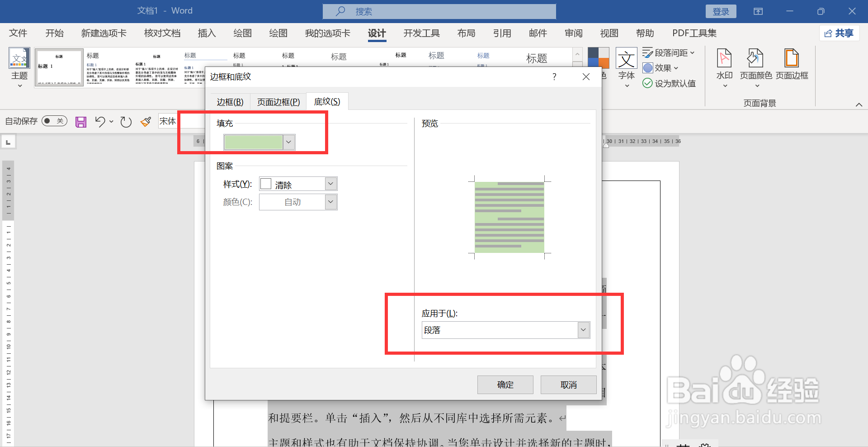Click Set as Default (设为默认值)
Screen dimensions: 868x447
(x=670, y=83)
